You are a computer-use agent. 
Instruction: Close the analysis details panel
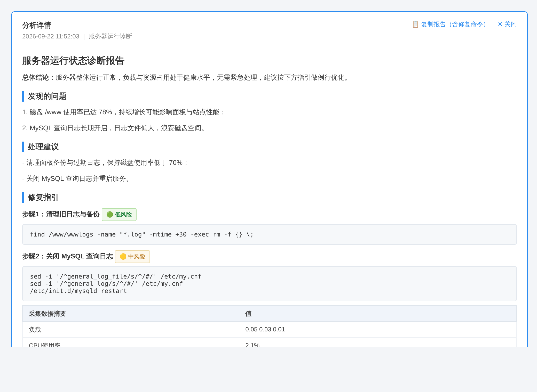pyautogui.click(x=507, y=24)
